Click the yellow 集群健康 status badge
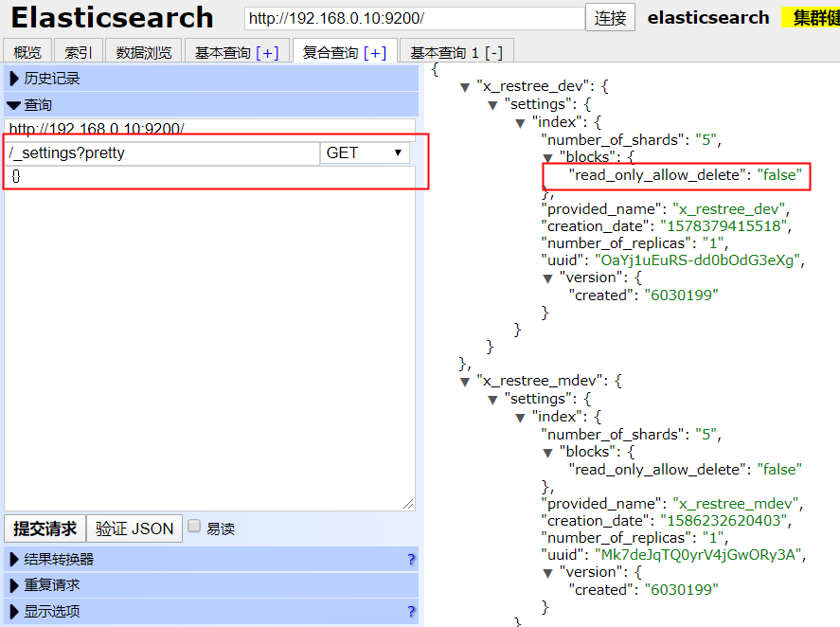This screenshot has width=840, height=627. (x=811, y=18)
